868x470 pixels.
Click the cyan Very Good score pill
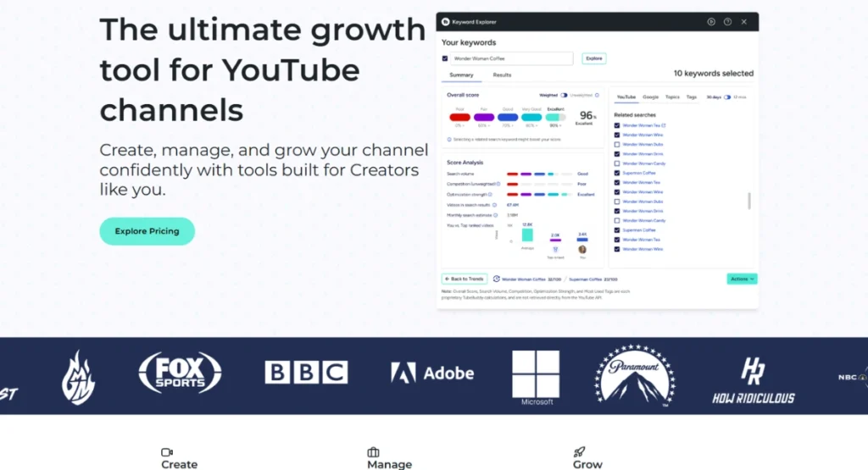[x=531, y=117]
